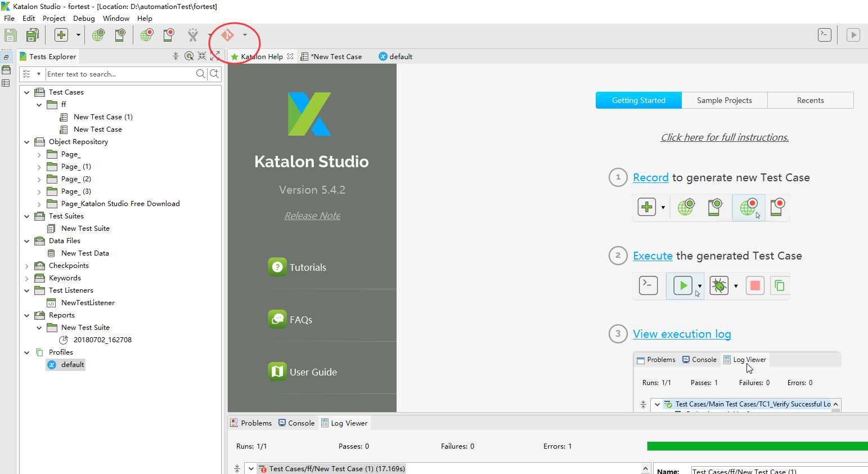868x474 pixels.
Task: Open the User Guide link
Action: pos(303,372)
